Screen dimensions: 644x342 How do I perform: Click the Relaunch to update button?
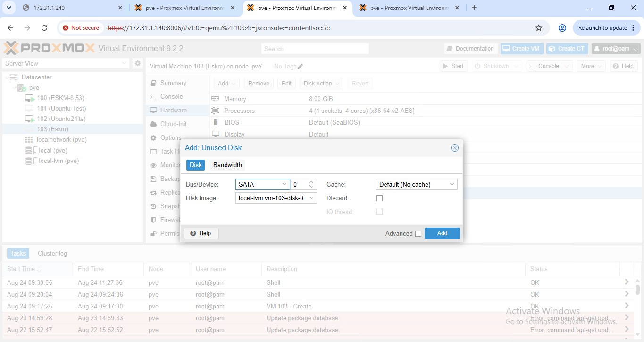607,28
